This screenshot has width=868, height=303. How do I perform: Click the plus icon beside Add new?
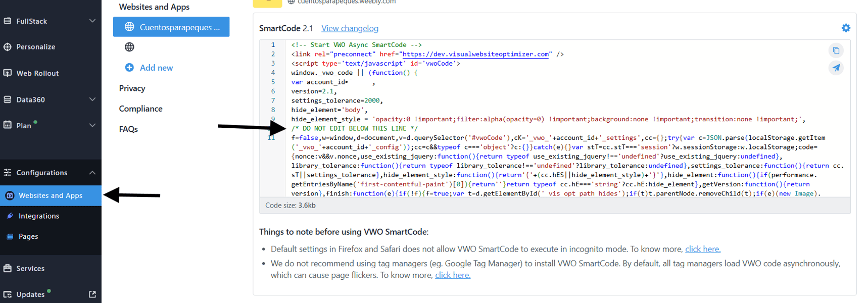pos(129,68)
